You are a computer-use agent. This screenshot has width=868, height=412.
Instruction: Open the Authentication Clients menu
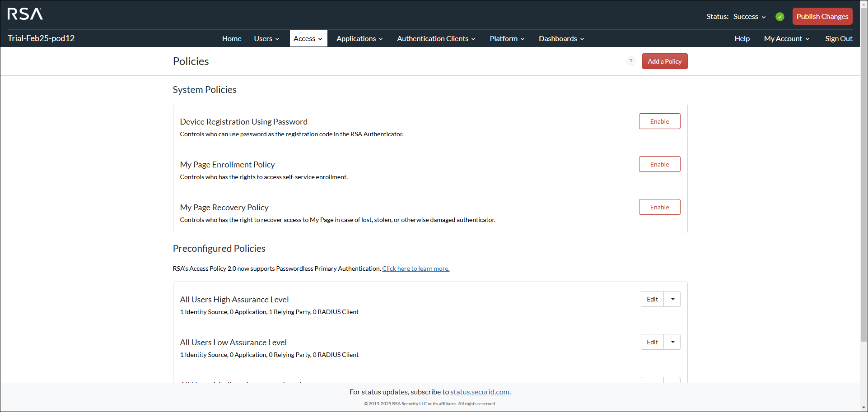point(436,39)
